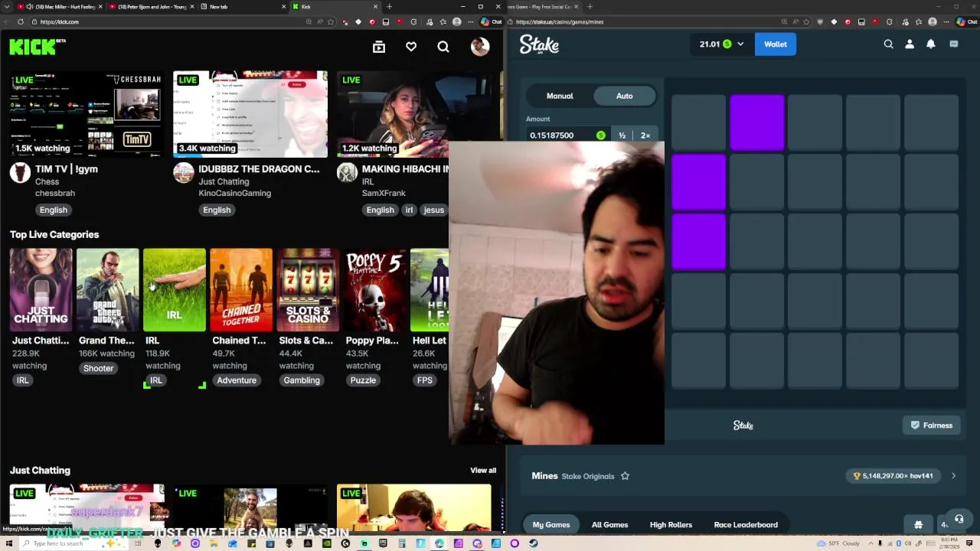Open Chained Together category thumbnail
The image size is (980, 551).
pos(241,289)
